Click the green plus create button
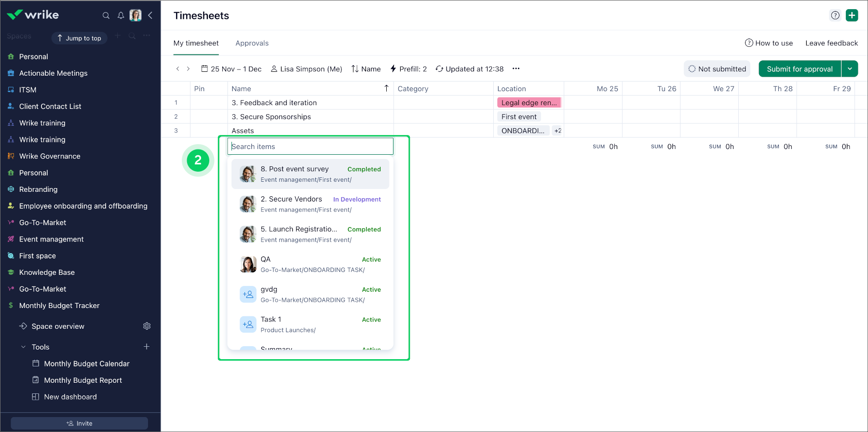 (x=852, y=15)
